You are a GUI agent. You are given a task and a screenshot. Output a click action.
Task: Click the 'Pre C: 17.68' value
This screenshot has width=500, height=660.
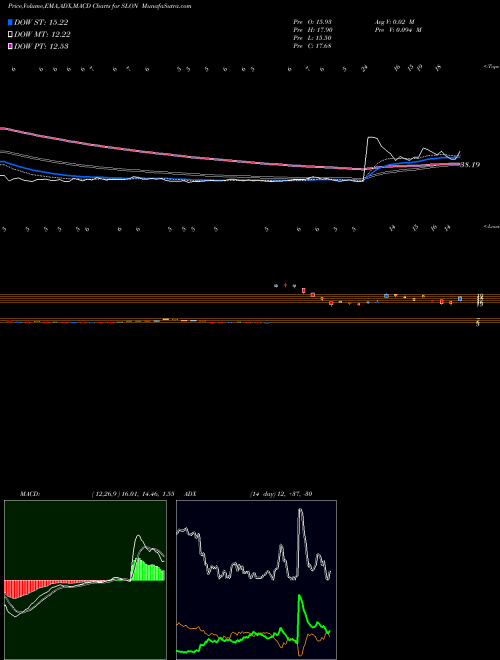[x=312, y=45]
